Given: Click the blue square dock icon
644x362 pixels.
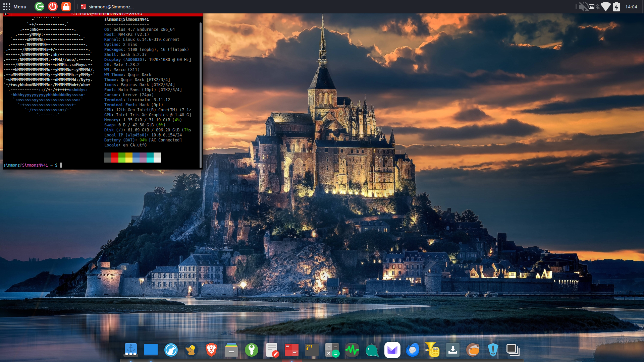Looking at the screenshot, I should [x=151, y=350].
